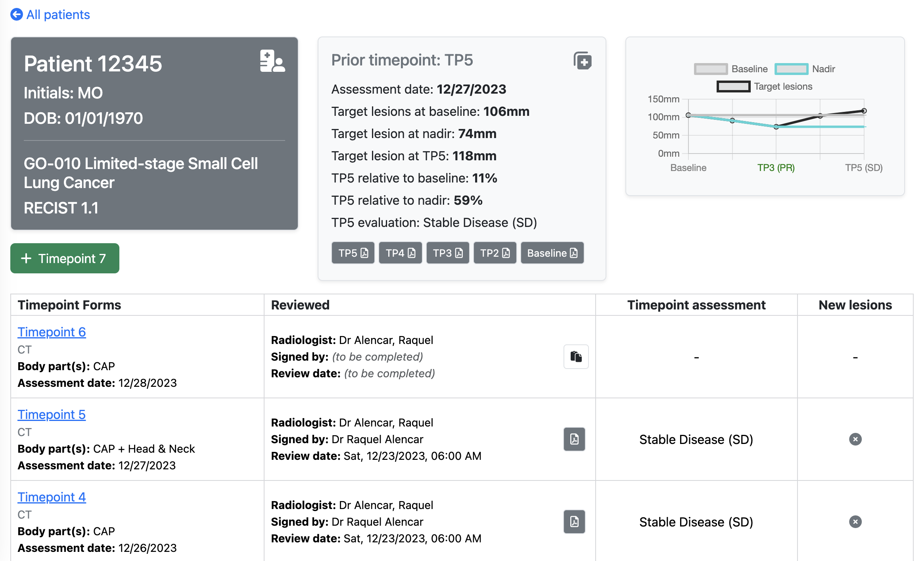Open the Timepoint 5 form link

point(52,415)
